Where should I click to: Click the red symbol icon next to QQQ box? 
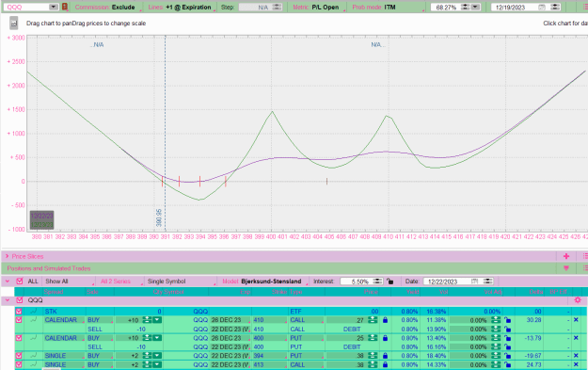tap(65, 7)
